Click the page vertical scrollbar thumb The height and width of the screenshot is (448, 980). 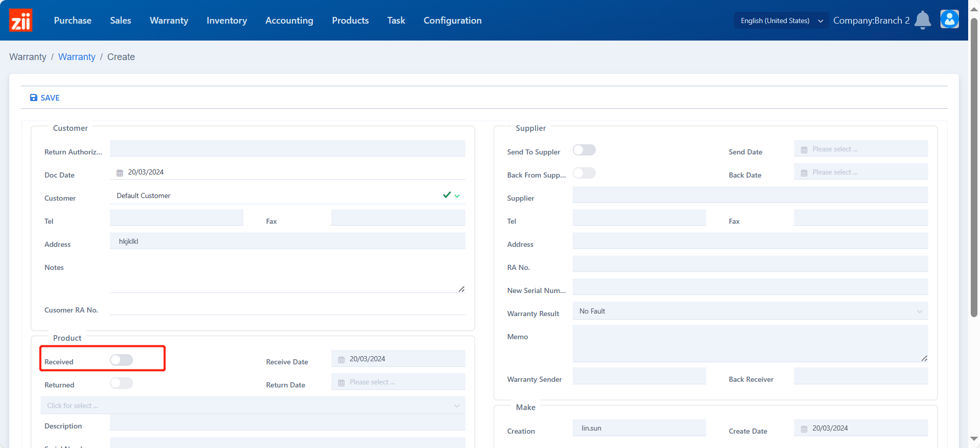click(x=974, y=167)
